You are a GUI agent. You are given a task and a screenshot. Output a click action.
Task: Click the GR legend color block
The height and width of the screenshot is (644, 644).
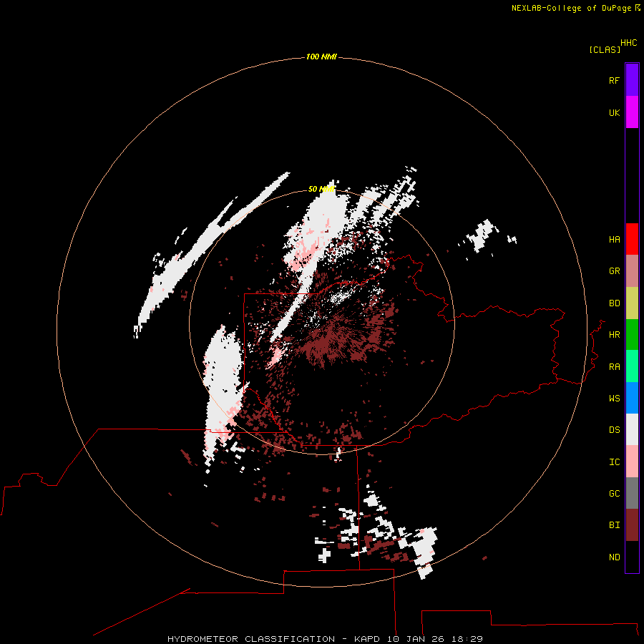pos(632,271)
